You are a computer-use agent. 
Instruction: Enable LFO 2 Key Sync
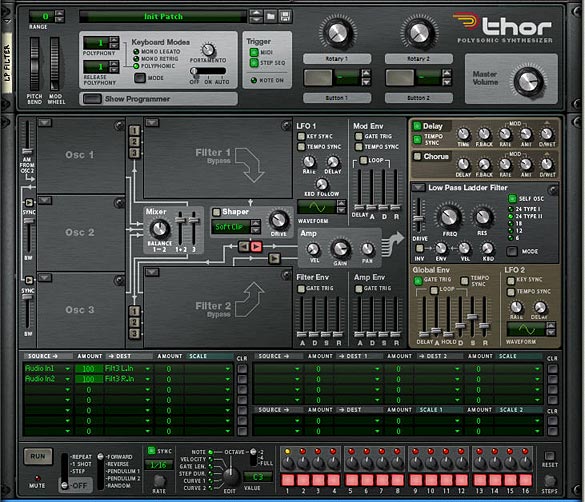click(510, 280)
